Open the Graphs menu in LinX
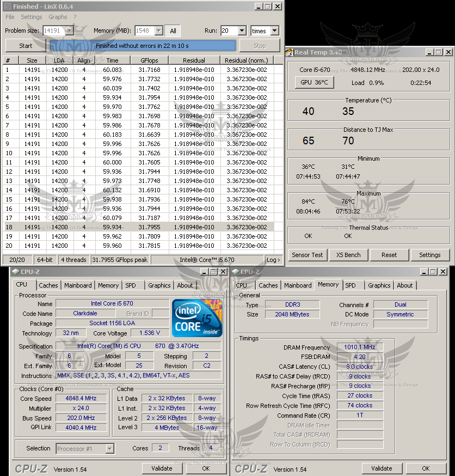 (58, 17)
